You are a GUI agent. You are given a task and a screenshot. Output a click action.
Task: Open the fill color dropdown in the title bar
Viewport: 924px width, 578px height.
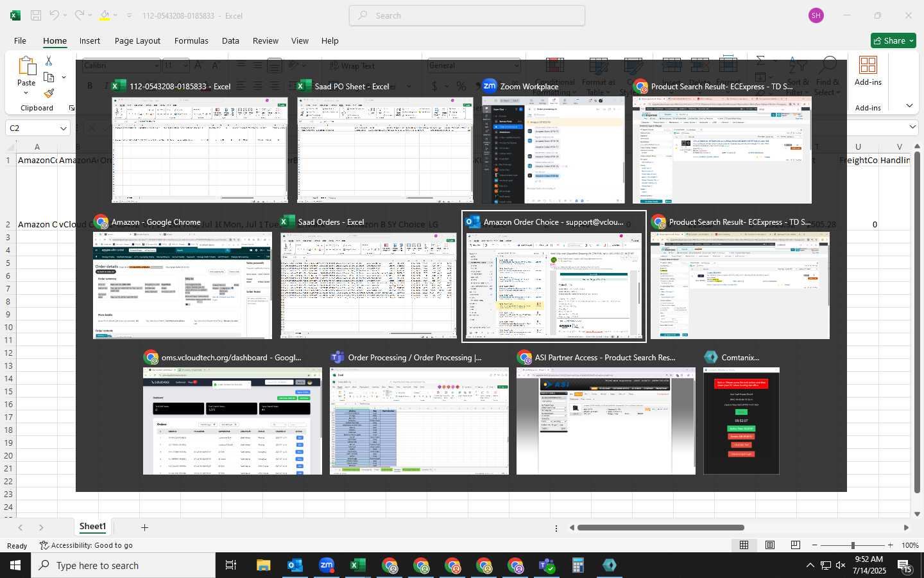(x=117, y=15)
